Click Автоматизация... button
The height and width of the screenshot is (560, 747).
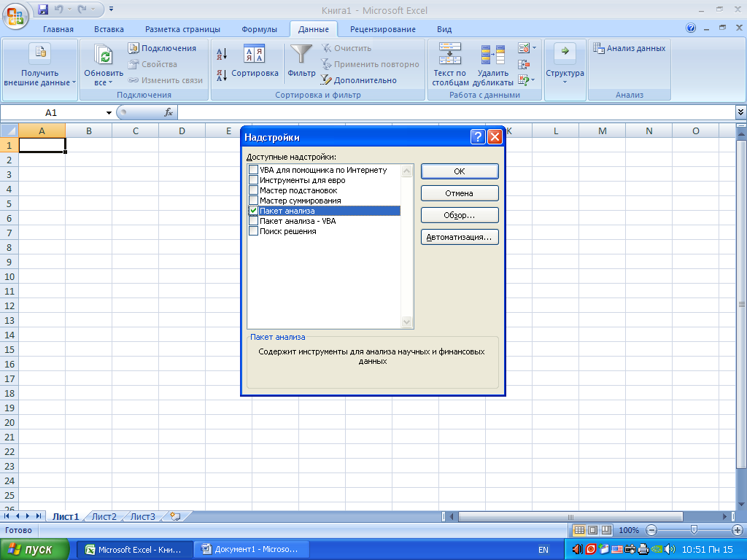[x=460, y=237]
